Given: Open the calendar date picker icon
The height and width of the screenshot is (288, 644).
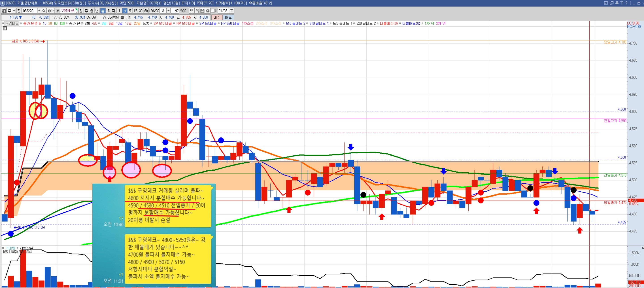Looking at the screenshot, I should click(231, 11).
